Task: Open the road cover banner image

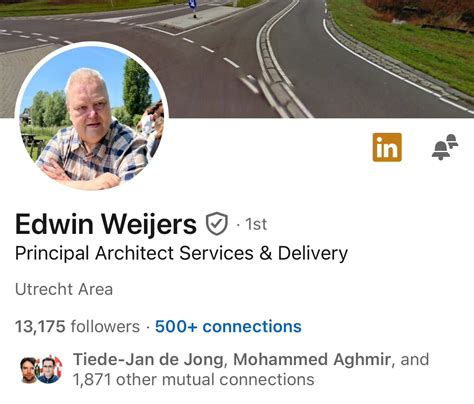Action: (x=237, y=59)
